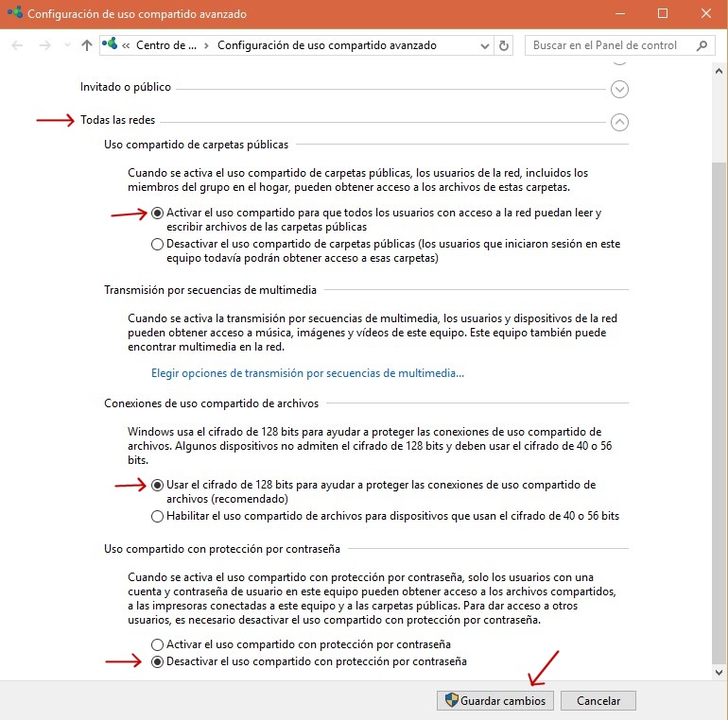Open the recent locations dropdown arrow
728x720 pixels.
click(66, 45)
